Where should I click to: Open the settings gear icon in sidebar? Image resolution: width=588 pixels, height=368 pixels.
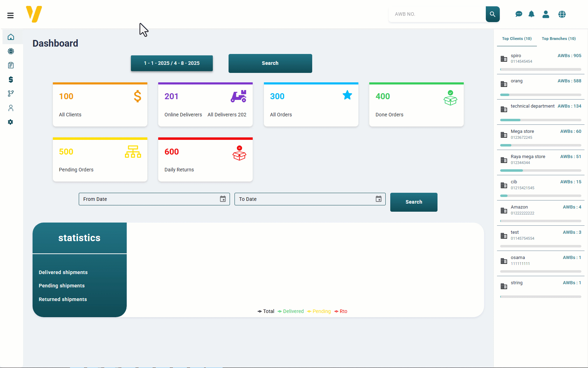pyautogui.click(x=11, y=122)
